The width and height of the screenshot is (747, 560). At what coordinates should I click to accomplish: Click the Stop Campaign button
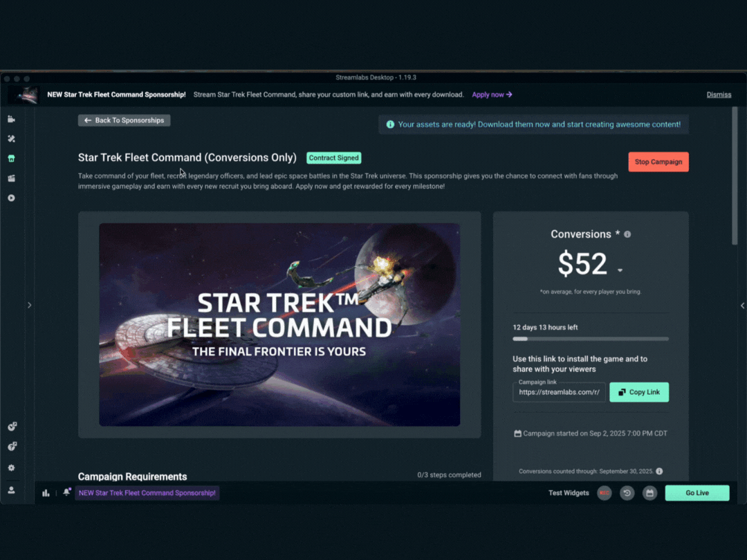point(658,162)
